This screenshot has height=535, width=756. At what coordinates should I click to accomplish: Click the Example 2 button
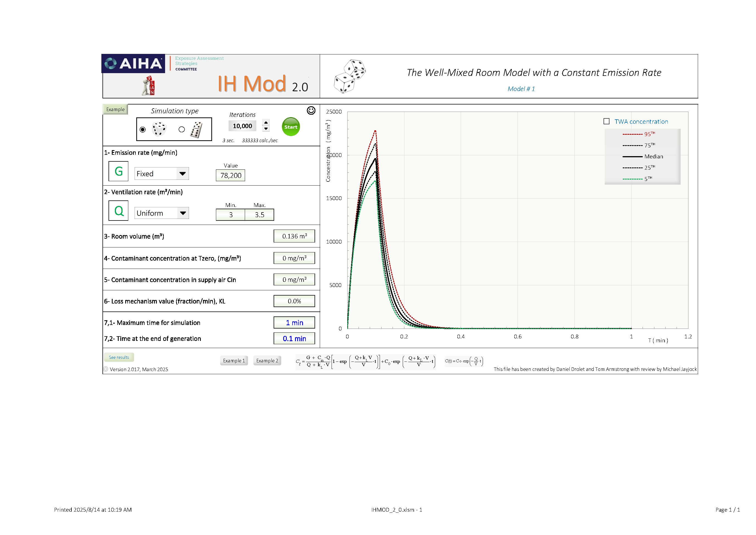coord(267,361)
